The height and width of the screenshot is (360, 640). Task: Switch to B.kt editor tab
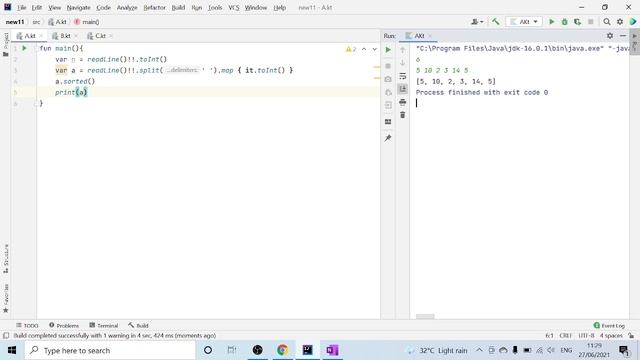65,36
